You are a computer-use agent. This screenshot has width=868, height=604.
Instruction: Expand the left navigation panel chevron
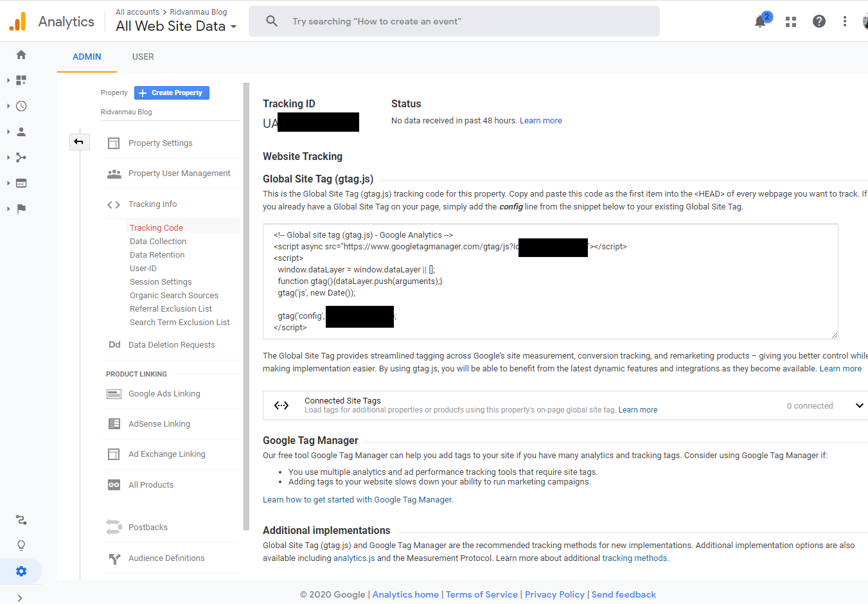coord(20,598)
